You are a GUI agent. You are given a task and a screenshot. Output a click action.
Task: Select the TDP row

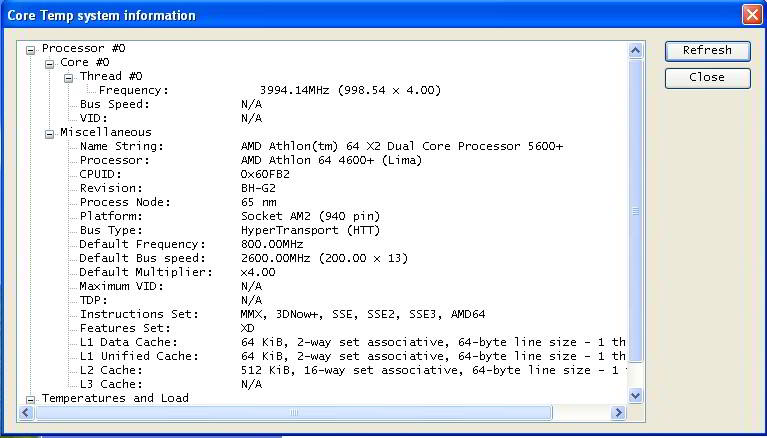click(x=171, y=300)
